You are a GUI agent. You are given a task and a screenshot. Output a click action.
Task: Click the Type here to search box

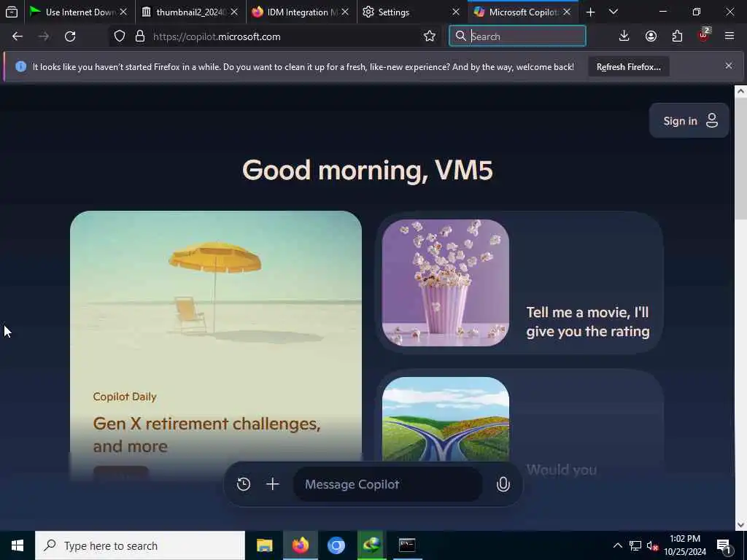pyautogui.click(x=140, y=545)
